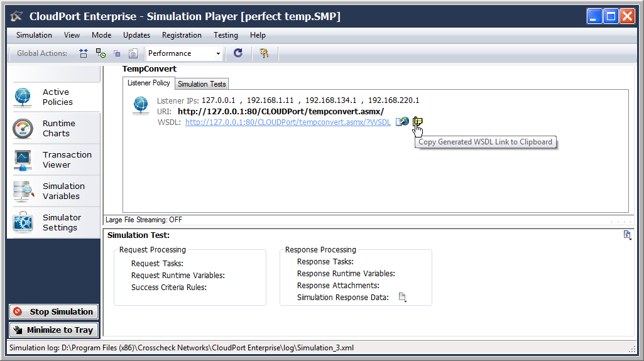644x361 pixels.
Task: Switch to the Listener Policy tab
Action: [x=149, y=83]
